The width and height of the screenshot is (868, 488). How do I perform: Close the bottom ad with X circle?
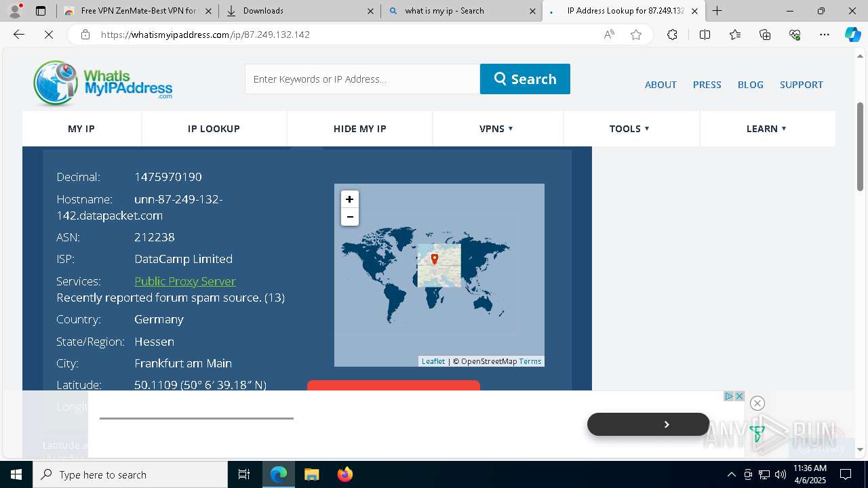757,403
